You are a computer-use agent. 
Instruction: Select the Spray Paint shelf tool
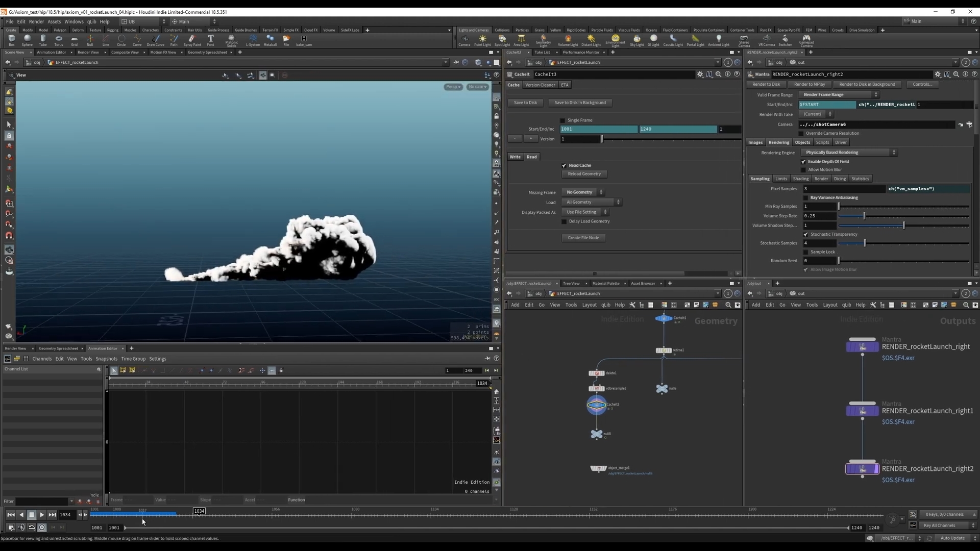pyautogui.click(x=192, y=39)
